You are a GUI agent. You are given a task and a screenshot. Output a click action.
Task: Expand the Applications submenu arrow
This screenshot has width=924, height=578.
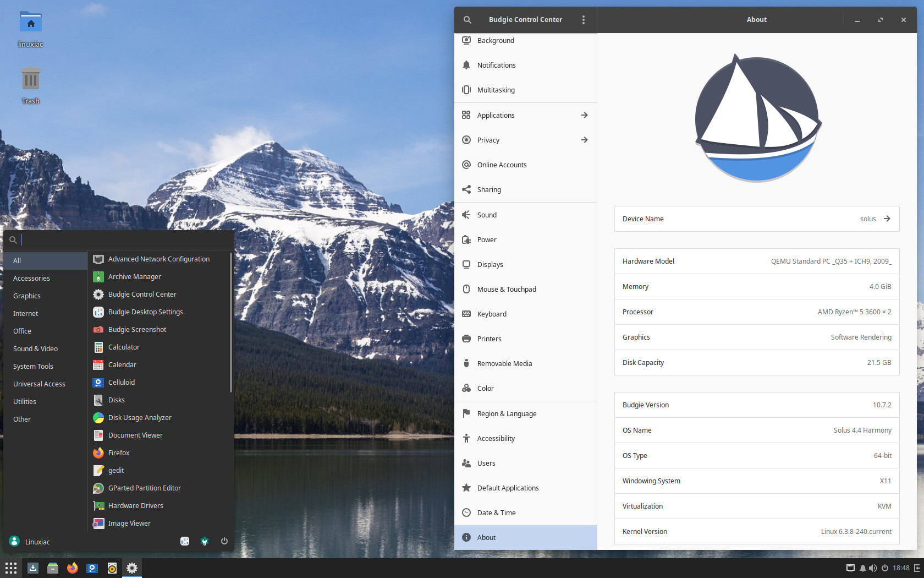click(x=584, y=115)
